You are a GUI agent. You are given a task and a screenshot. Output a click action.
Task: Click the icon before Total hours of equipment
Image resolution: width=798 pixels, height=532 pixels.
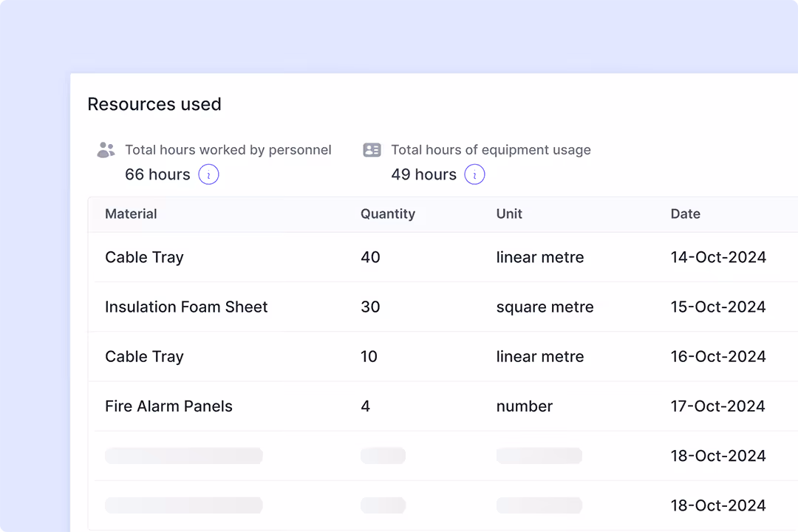pyautogui.click(x=372, y=149)
